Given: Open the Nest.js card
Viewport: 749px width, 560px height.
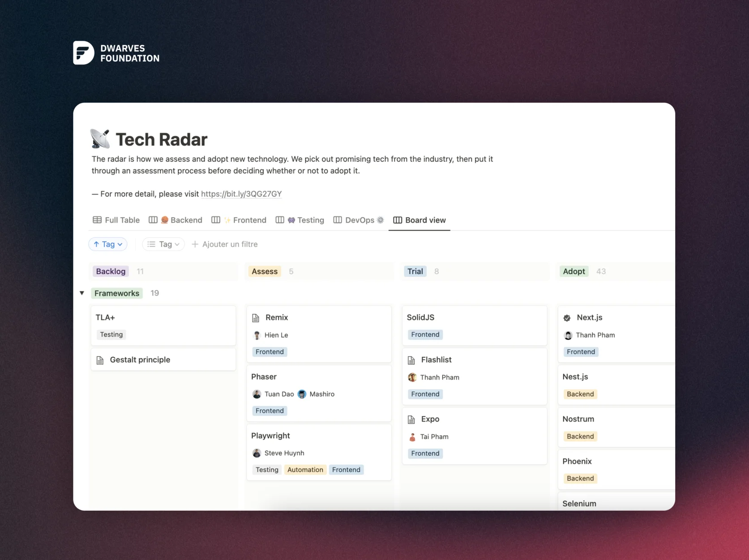Looking at the screenshot, I should 616,385.
